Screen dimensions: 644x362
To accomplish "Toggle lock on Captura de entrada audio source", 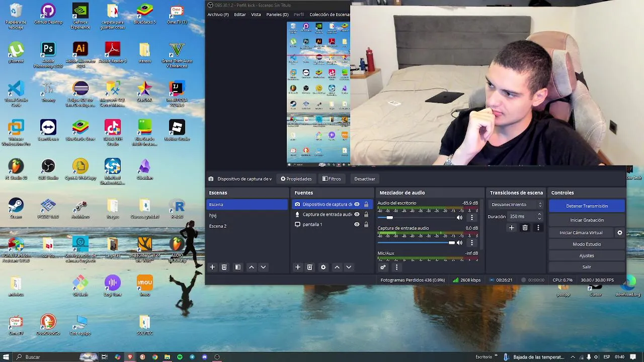I will (366, 214).
